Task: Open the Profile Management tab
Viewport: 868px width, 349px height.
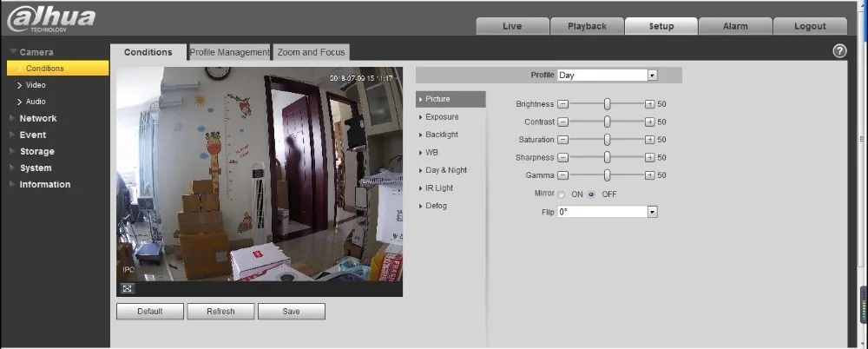Action: (229, 52)
